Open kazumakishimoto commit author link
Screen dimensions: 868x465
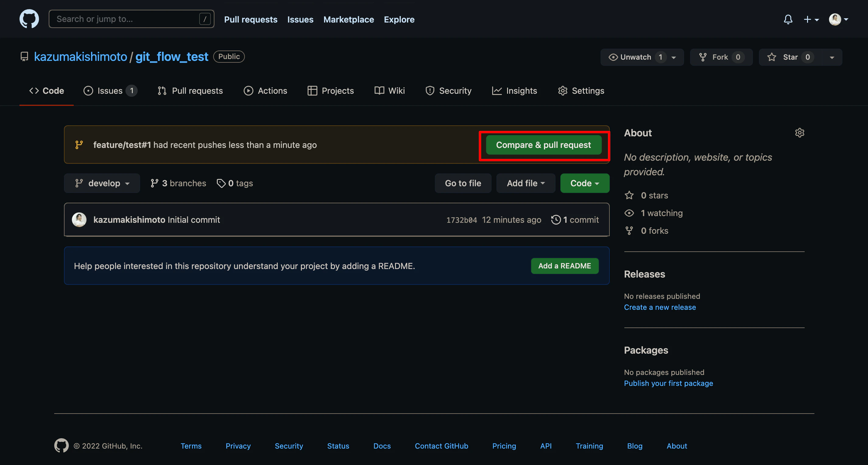coord(129,219)
